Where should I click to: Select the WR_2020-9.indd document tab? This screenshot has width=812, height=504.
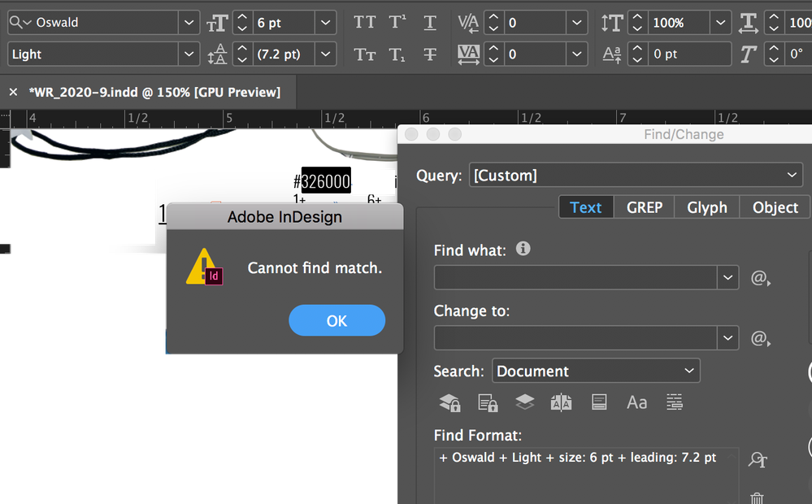[154, 92]
